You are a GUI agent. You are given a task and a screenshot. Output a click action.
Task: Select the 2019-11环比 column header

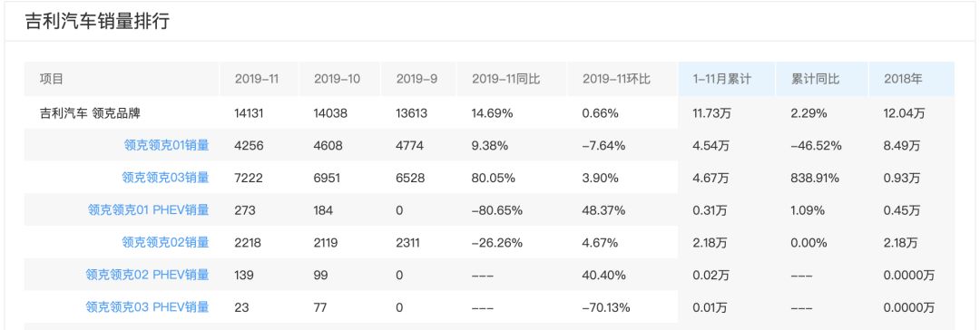click(x=616, y=80)
